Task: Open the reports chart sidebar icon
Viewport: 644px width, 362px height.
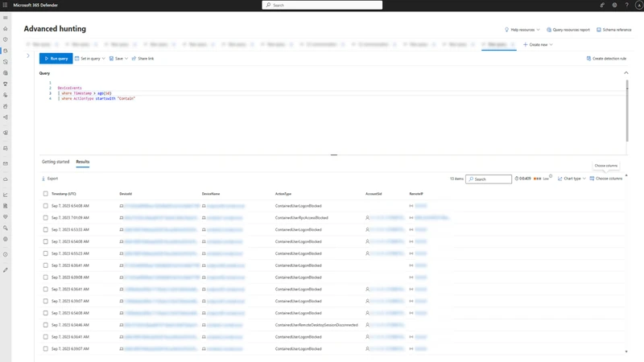Action: click(x=6, y=195)
